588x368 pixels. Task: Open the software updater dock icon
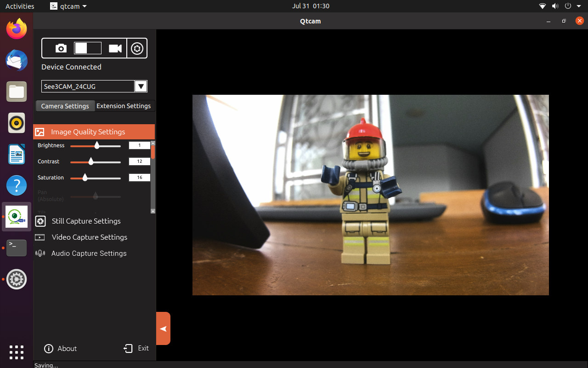click(x=17, y=279)
